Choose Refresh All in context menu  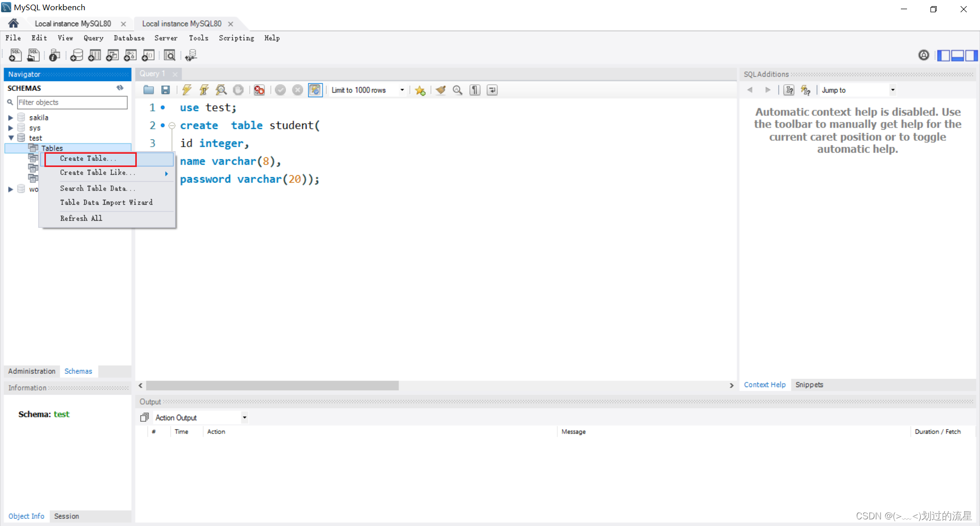(x=108, y=218)
